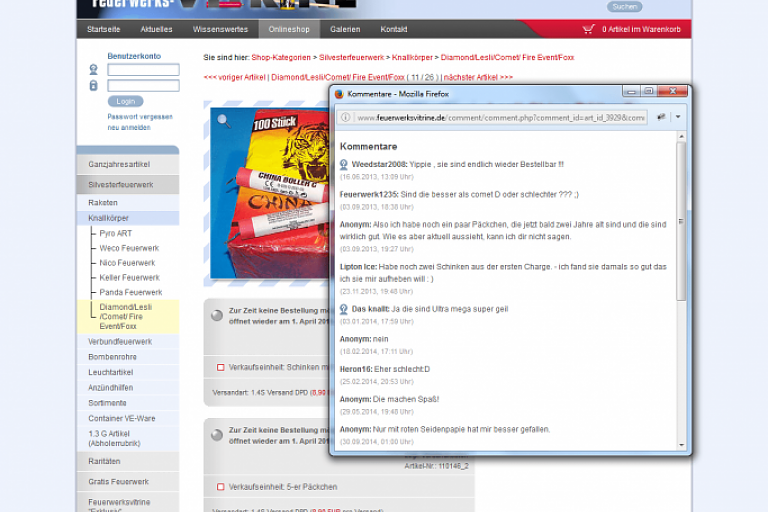This screenshot has height=512, width=768.
Task: Go to voriger Artikel link
Action: coord(235,77)
